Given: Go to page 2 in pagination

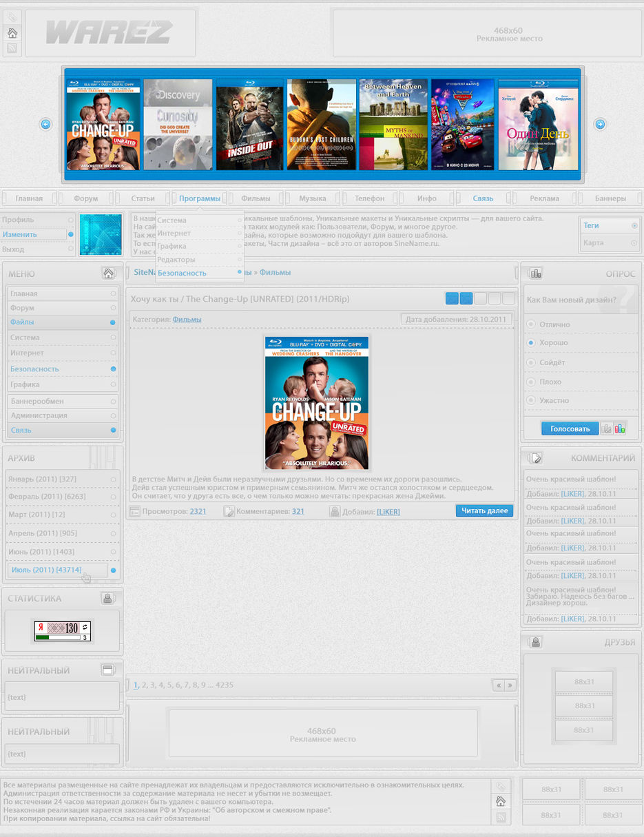Looking at the screenshot, I should 144,685.
